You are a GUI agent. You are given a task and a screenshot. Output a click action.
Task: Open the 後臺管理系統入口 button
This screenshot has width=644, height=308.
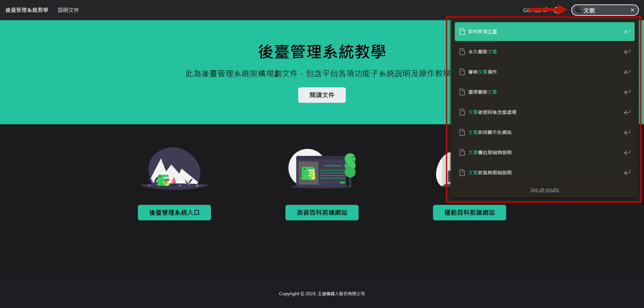coord(174,213)
